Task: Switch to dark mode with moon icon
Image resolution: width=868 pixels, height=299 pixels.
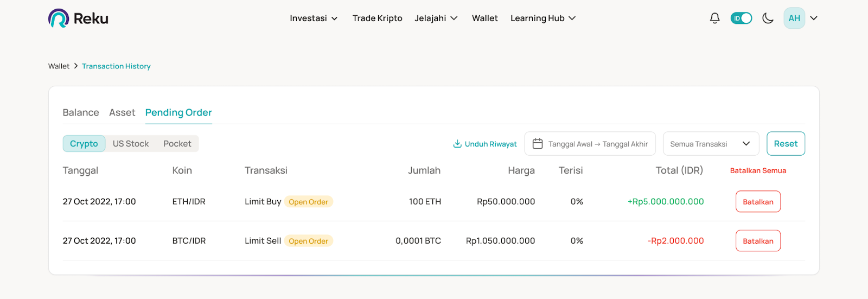Action: click(x=768, y=18)
